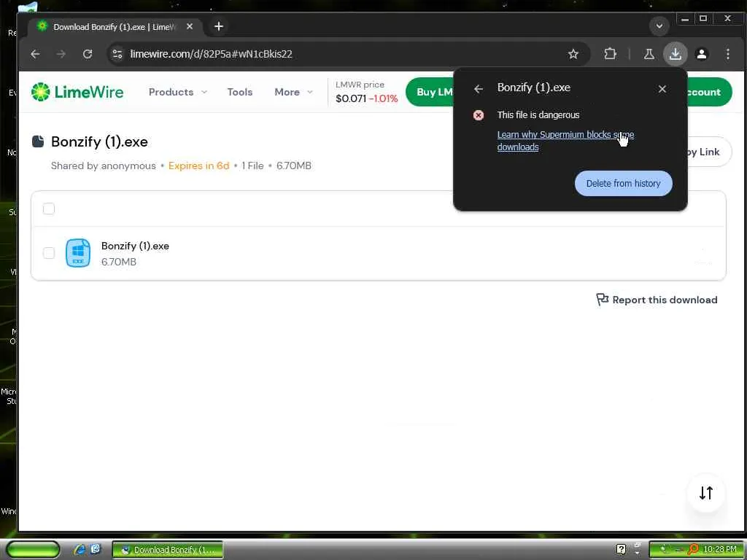Click the EXE file type icon
Screen dimensions: 747x560
pyautogui.click(x=77, y=253)
